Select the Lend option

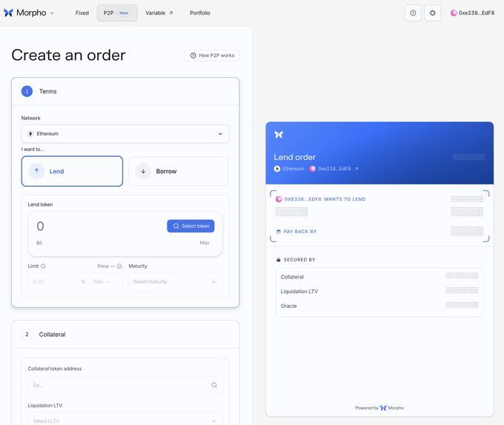click(72, 171)
